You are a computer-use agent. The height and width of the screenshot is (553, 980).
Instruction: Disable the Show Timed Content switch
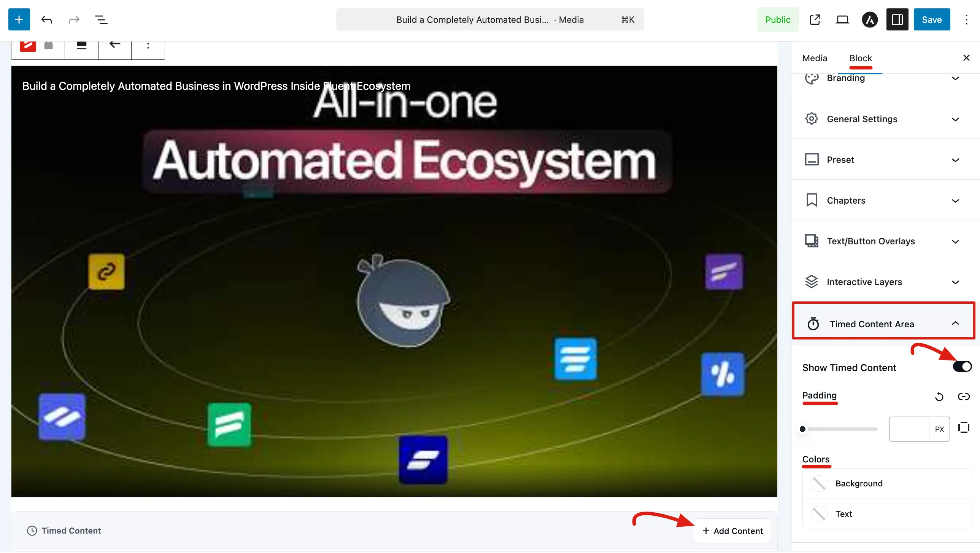962,367
